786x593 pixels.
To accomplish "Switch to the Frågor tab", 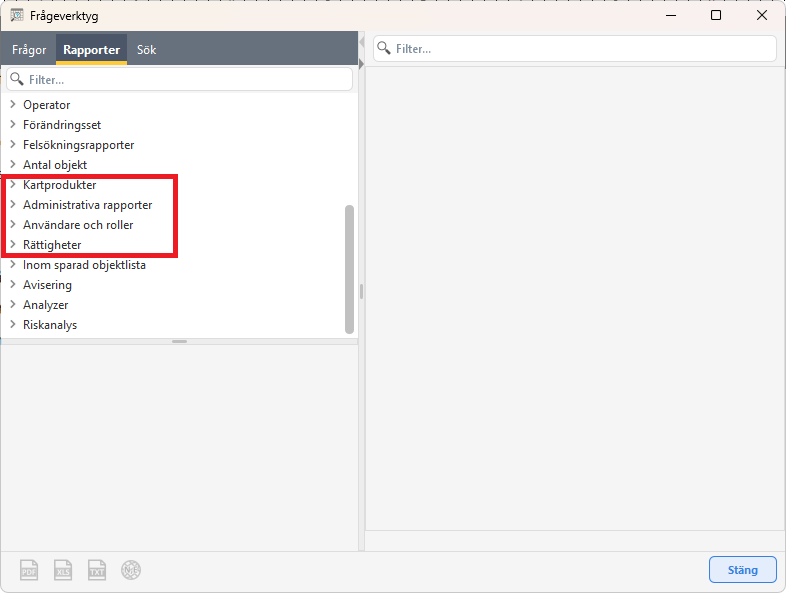I will (29, 50).
